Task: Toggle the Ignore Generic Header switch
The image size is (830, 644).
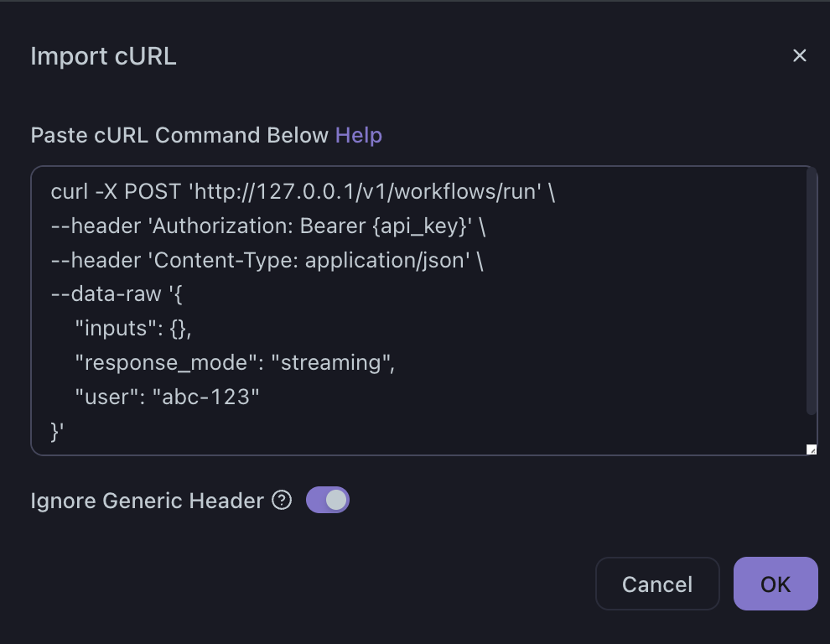Action: (328, 501)
